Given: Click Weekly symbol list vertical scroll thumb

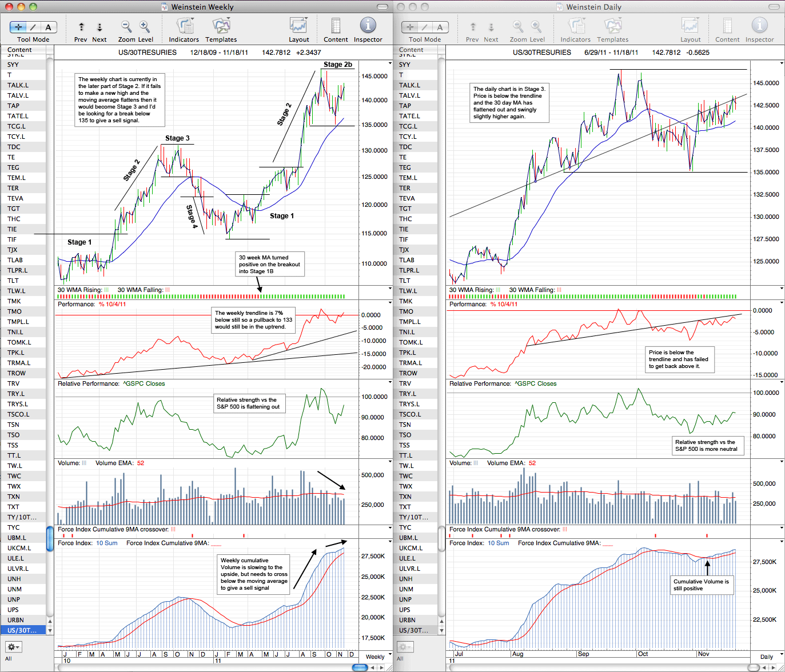Looking at the screenshot, I should click(50, 539).
